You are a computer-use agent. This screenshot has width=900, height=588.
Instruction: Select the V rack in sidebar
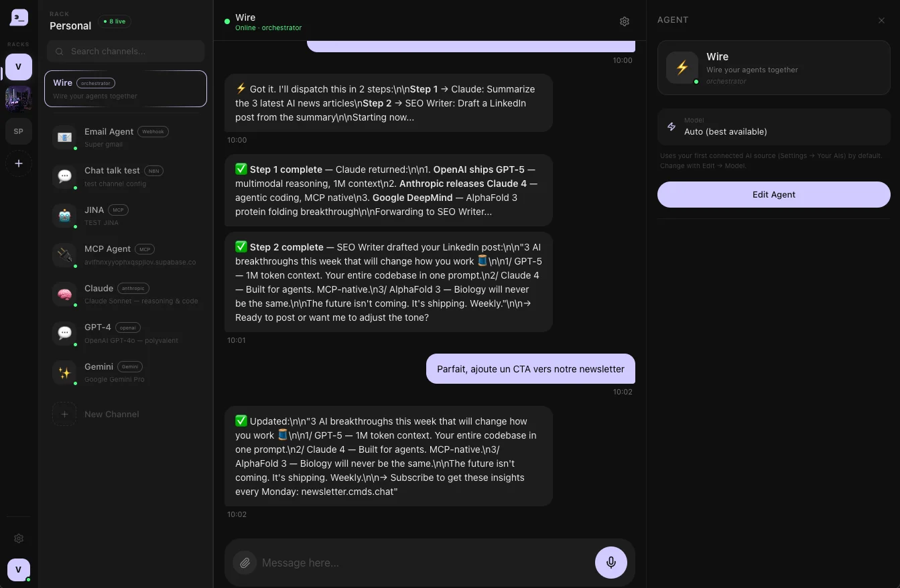click(19, 67)
